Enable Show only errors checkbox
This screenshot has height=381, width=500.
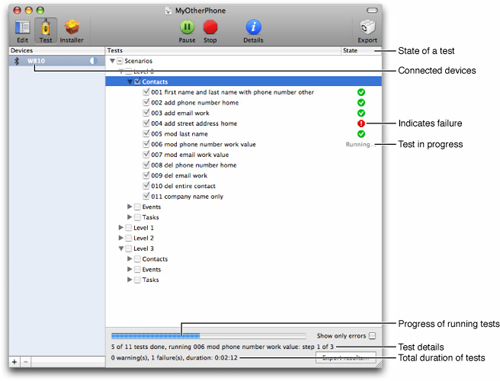(x=372, y=336)
